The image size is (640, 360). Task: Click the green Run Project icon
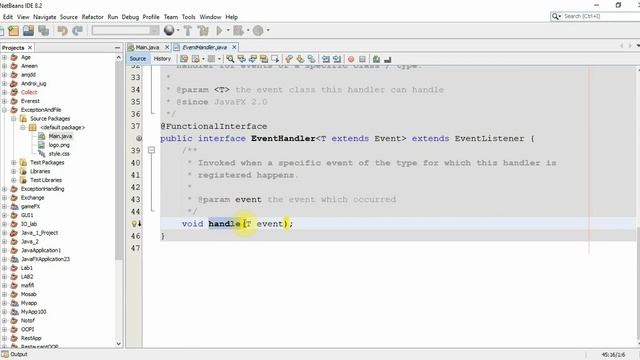[220, 31]
